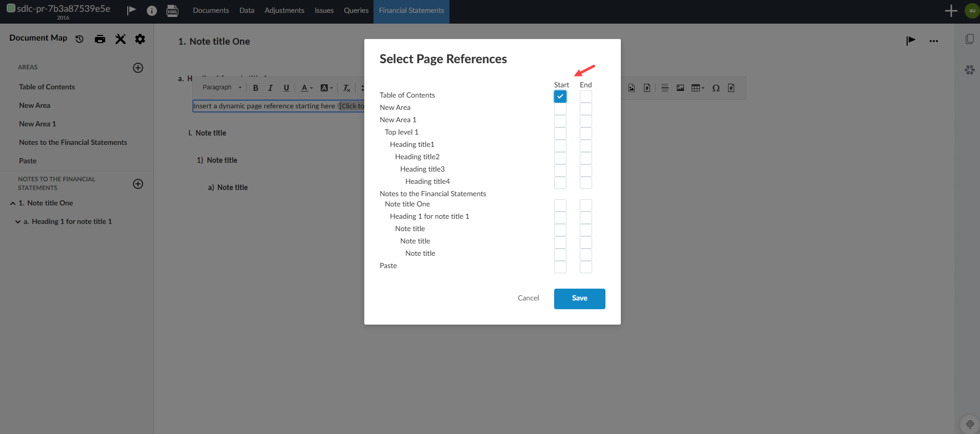Check End for Heading 1 for note title 1

point(586,218)
